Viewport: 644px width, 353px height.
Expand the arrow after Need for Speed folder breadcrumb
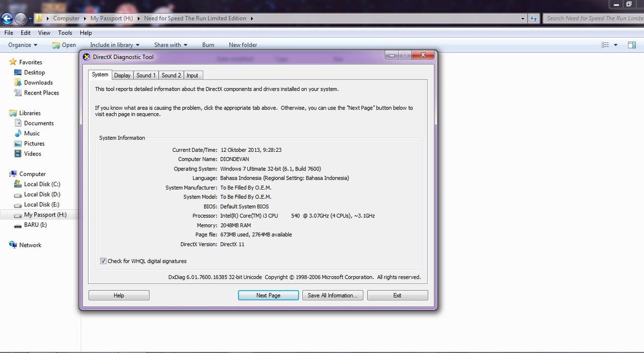pos(252,19)
